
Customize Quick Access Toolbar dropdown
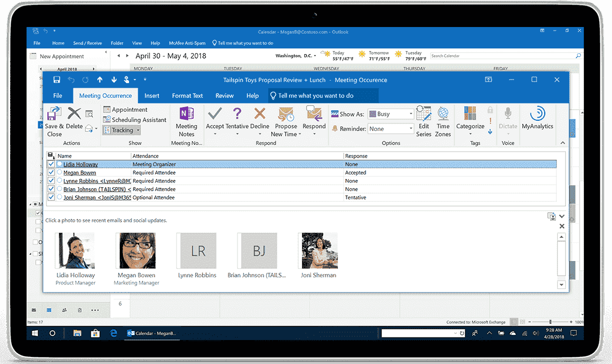click(145, 80)
